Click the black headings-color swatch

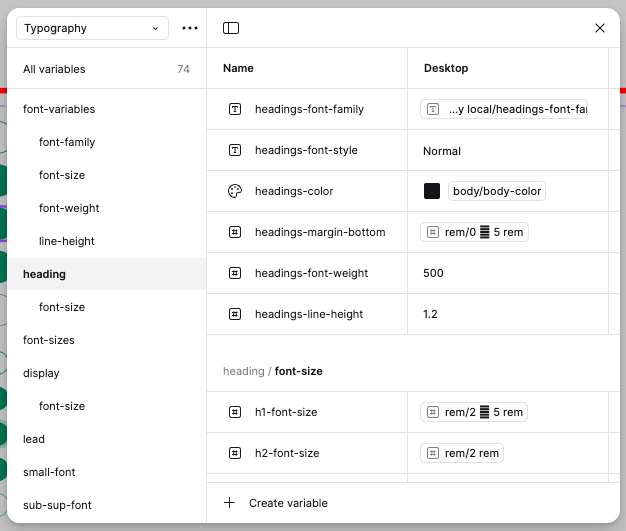432,191
